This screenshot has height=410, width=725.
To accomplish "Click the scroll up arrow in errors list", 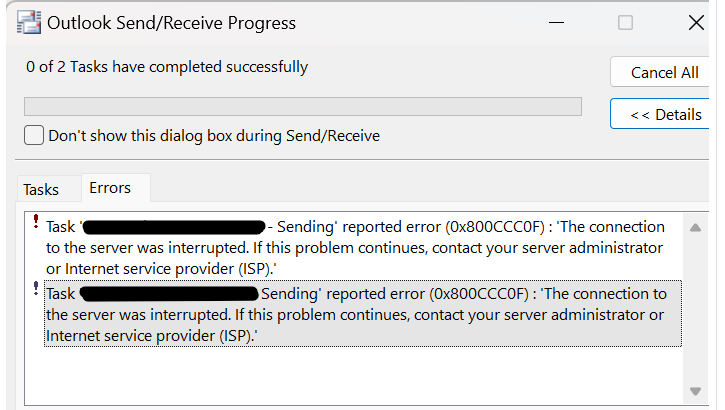I will (x=695, y=227).
